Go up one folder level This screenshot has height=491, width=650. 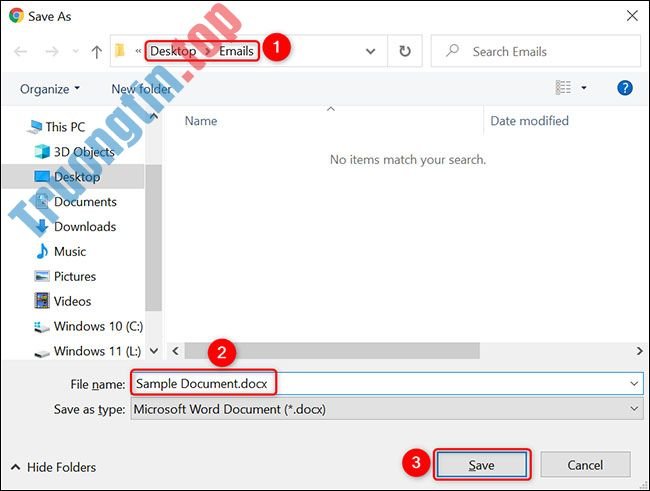click(x=96, y=51)
